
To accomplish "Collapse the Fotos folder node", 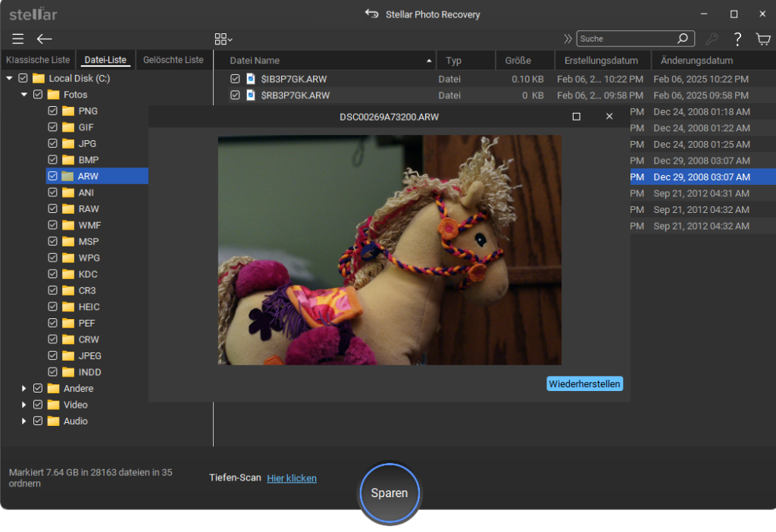I will (24, 95).
